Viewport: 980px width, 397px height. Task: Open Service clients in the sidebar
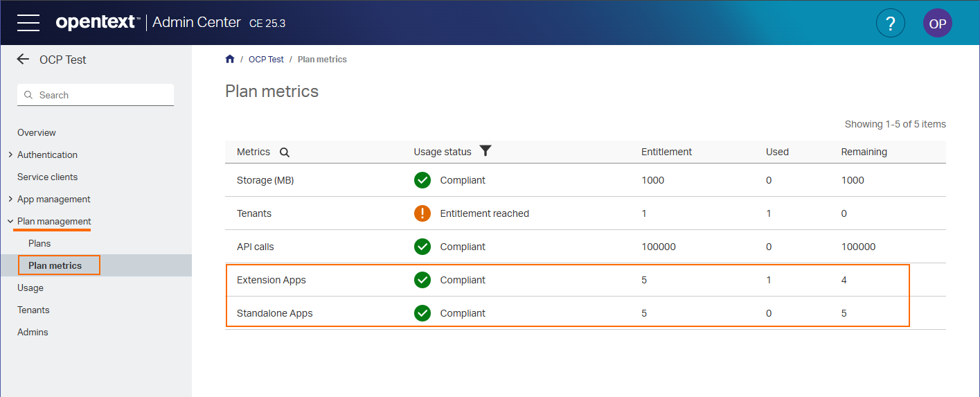[47, 177]
